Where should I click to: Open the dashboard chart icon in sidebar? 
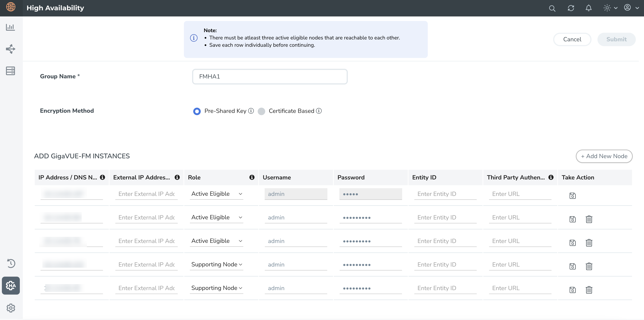click(10, 27)
